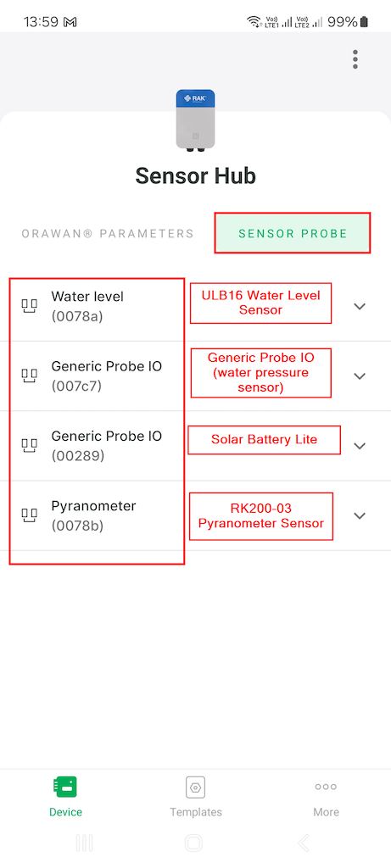Image resolution: width=391 pixels, height=868 pixels.
Task: Select the Sensor Probe tab
Action: 293,234
